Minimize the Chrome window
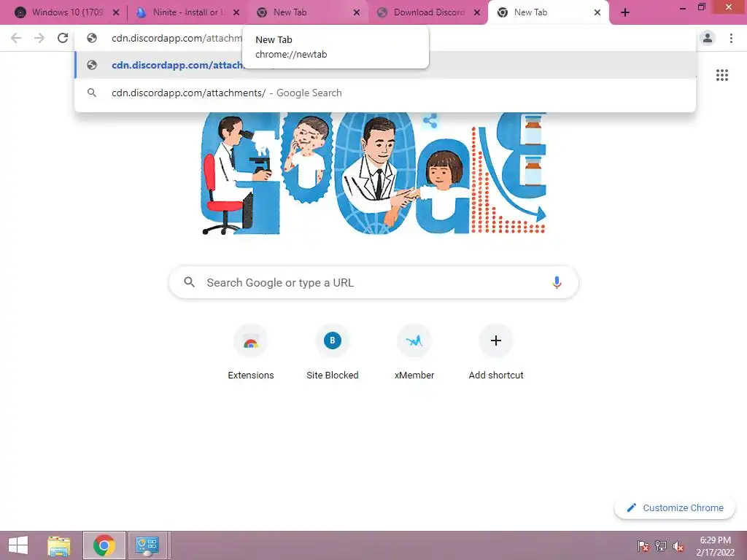747x560 pixels. point(682,7)
